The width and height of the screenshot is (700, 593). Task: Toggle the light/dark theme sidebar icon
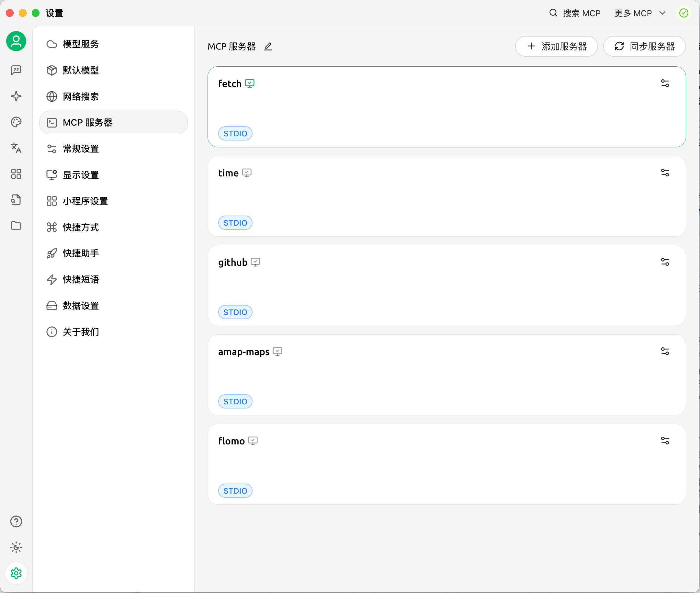click(16, 547)
